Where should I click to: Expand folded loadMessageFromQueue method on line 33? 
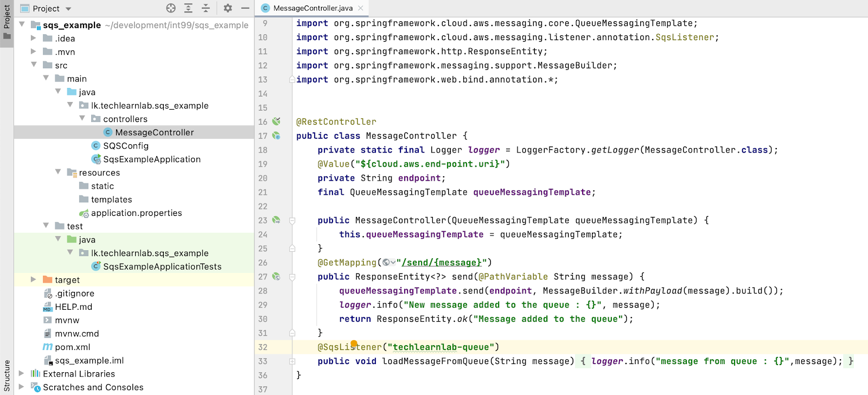click(x=292, y=361)
